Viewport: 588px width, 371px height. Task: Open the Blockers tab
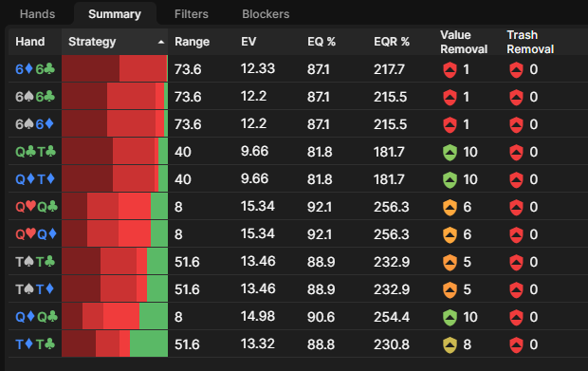266,14
